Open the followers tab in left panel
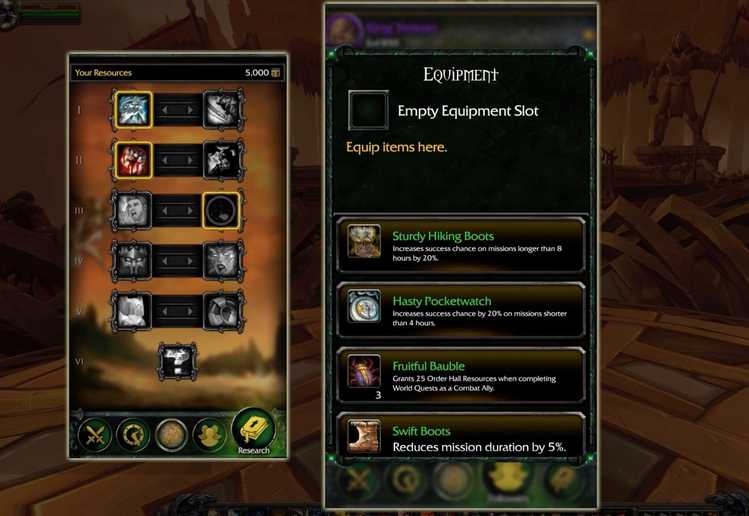Screen dimensions: 749x516 (x=209, y=435)
